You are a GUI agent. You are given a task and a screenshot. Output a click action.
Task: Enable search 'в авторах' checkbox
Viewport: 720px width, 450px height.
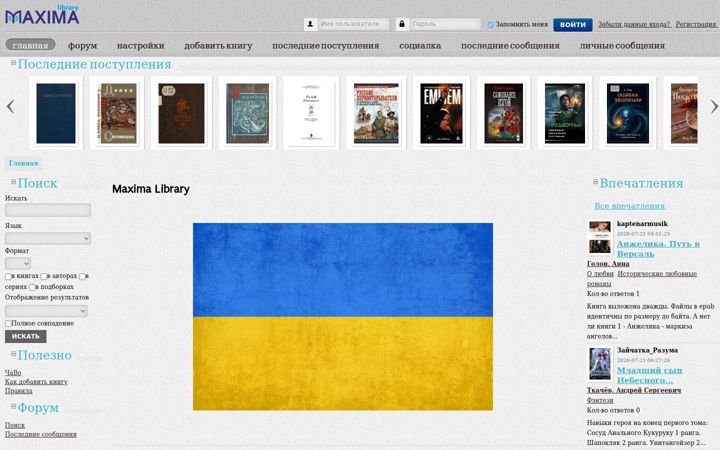pyautogui.click(x=44, y=276)
